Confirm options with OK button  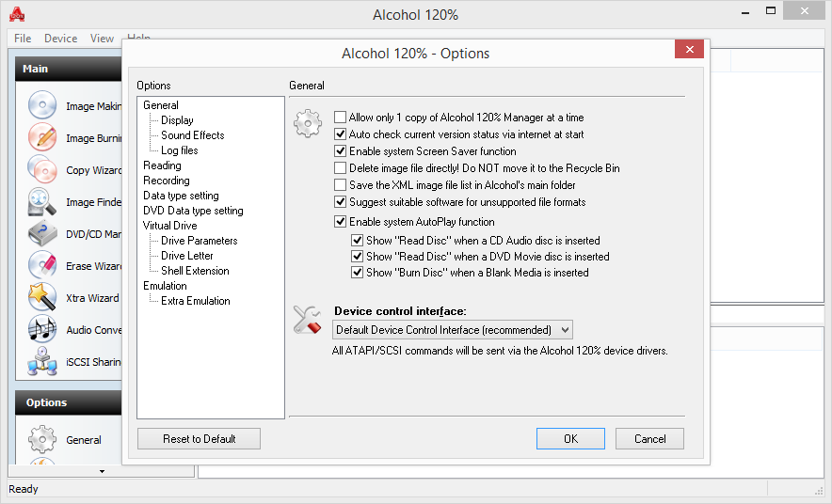[570, 439]
